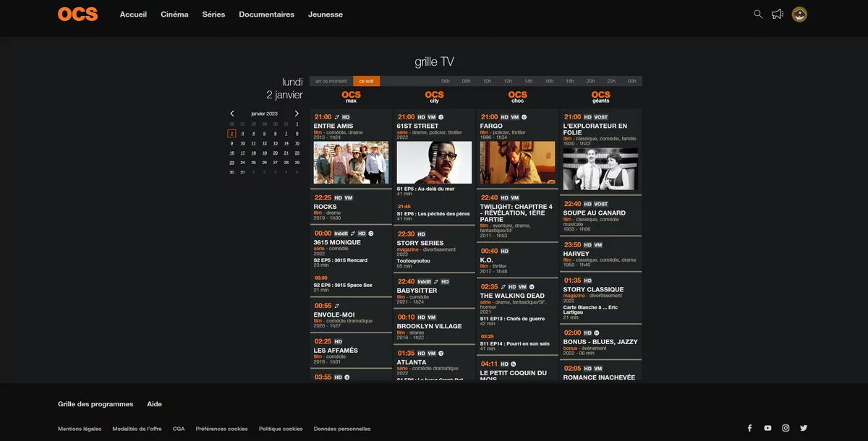Viewport: 868px width, 441px height.
Task: Open Cinéma in top navigation
Action: [x=174, y=14]
